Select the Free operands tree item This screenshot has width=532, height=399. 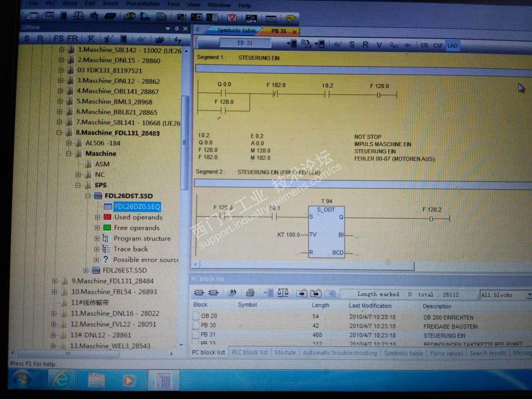click(x=137, y=228)
